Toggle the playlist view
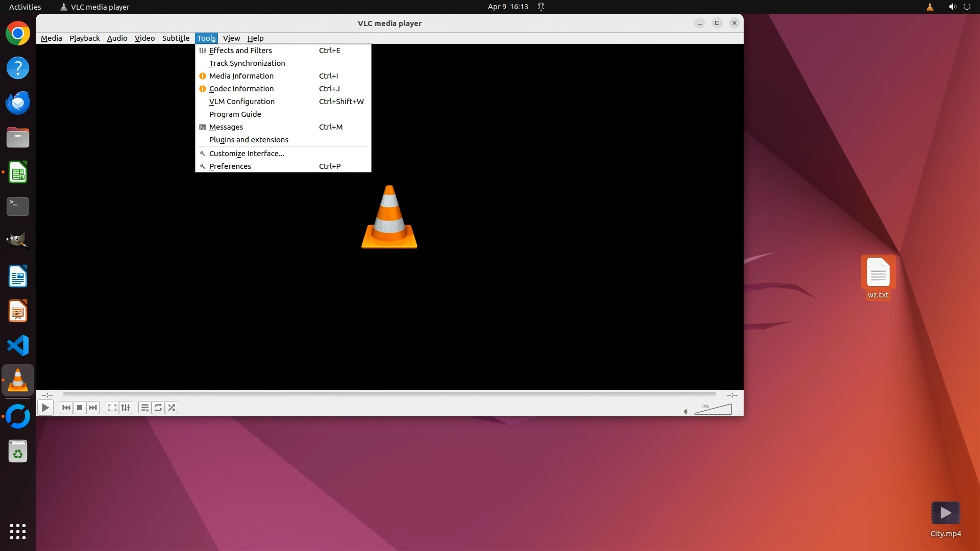The width and height of the screenshot is (980, 551). tap(144, 408)
